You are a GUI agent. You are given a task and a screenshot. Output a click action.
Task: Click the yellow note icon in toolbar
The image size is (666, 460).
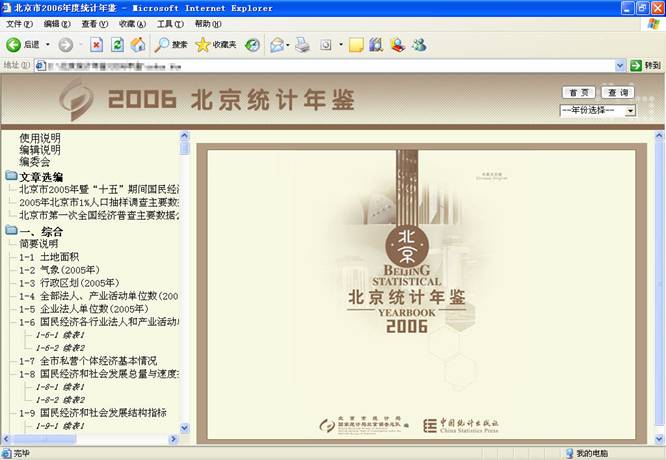point(356,45)
